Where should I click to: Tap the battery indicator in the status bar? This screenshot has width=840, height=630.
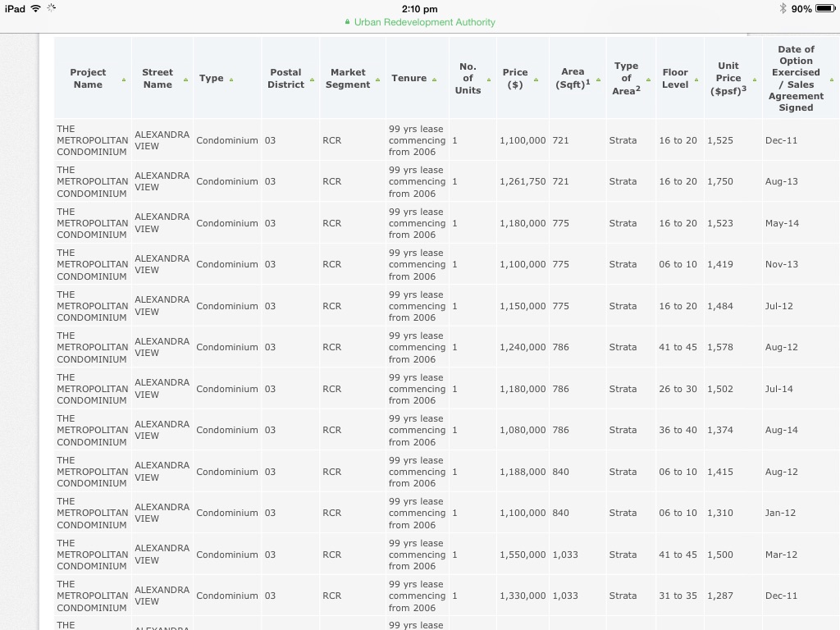pyautogui.click(x=824, y=8)
